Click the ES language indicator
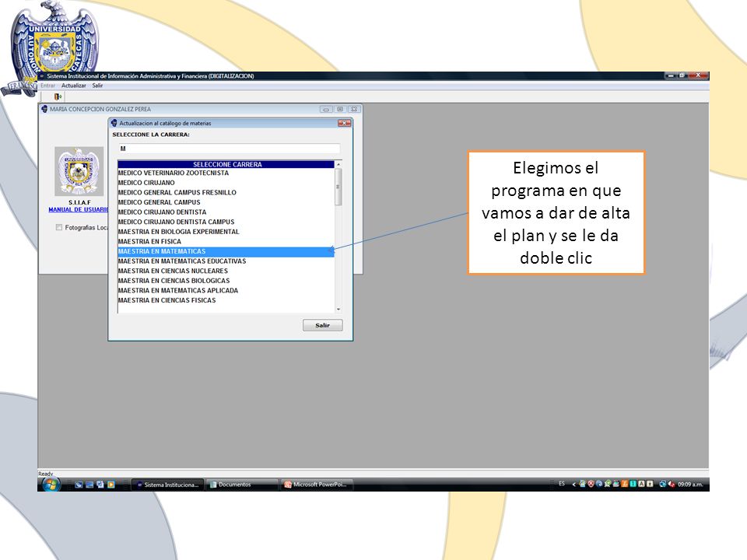Viewport: 747px width, 560px height. click(562, 484)
